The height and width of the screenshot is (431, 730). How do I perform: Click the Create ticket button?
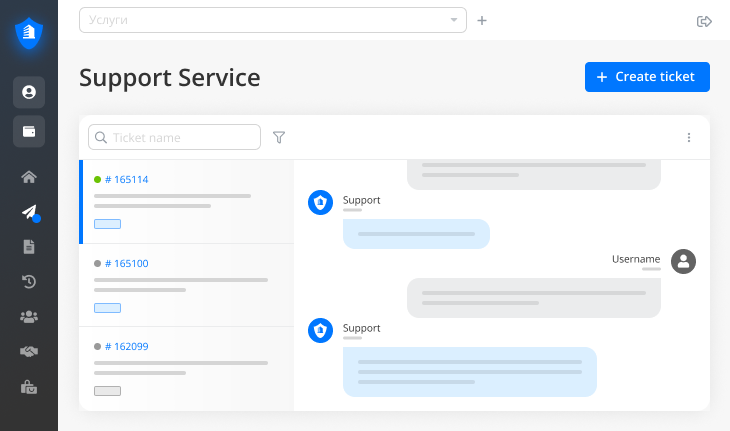[647, 77]
